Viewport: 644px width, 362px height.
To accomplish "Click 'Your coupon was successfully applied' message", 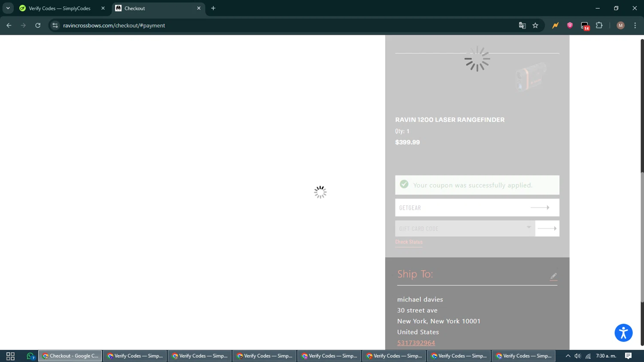I will point(473,185).
